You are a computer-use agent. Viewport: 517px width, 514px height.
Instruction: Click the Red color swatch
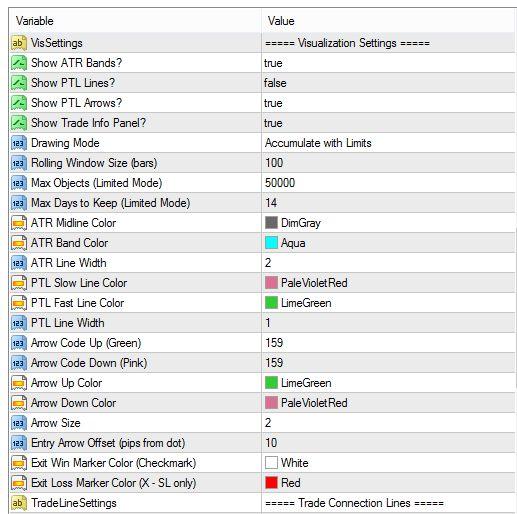pyautogui.click(x=271, y=483)
